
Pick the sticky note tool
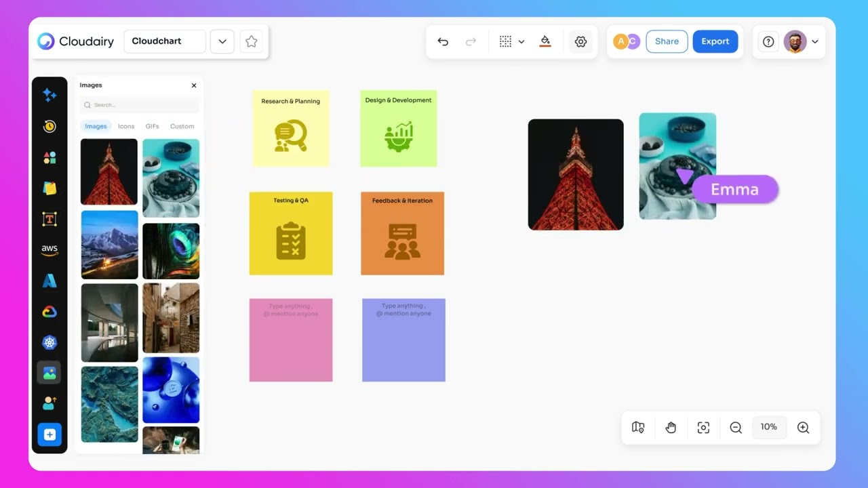50,188
